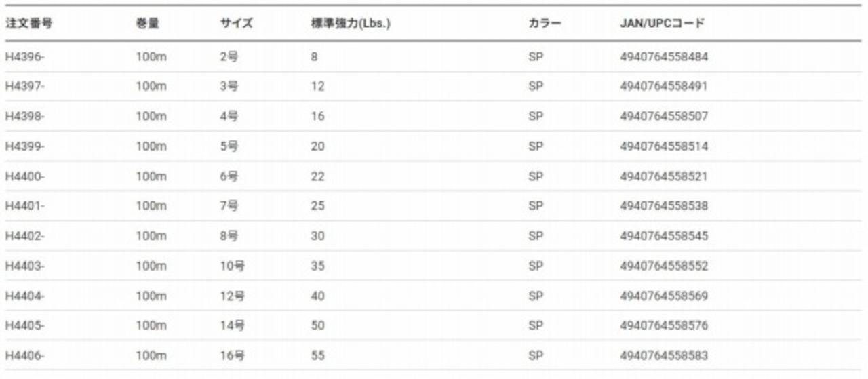Viewport: 868px width, 379px height.
Task: Click the JAN/UPCコード column header
Action: [662, 24]
